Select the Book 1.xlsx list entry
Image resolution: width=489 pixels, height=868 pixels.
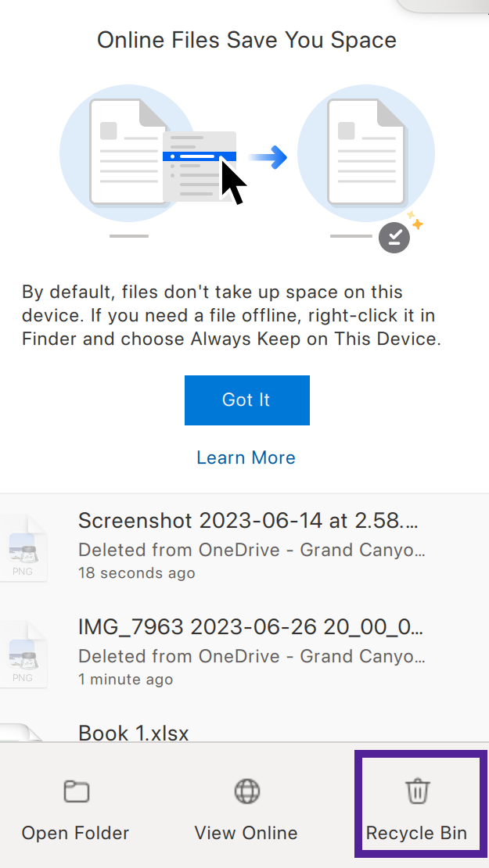[244, 726]
